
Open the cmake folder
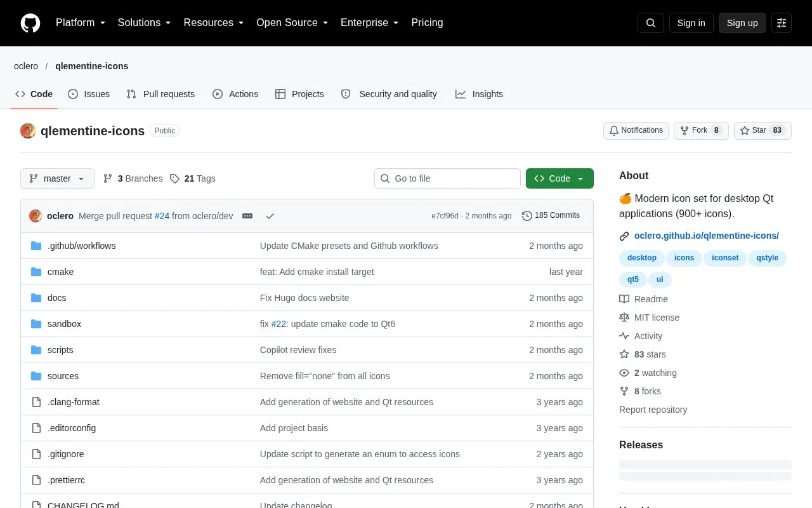[60, 272]
